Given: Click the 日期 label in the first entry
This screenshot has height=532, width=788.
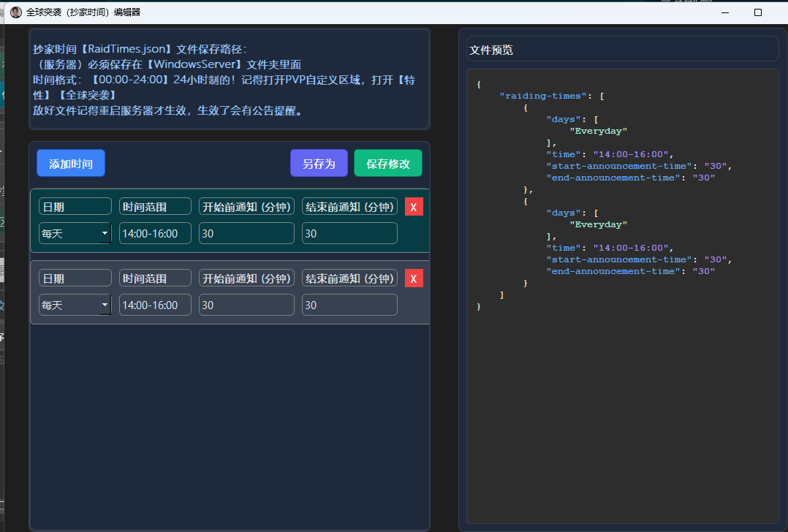Looking at the screenshot, I should [x=75, y=207].
